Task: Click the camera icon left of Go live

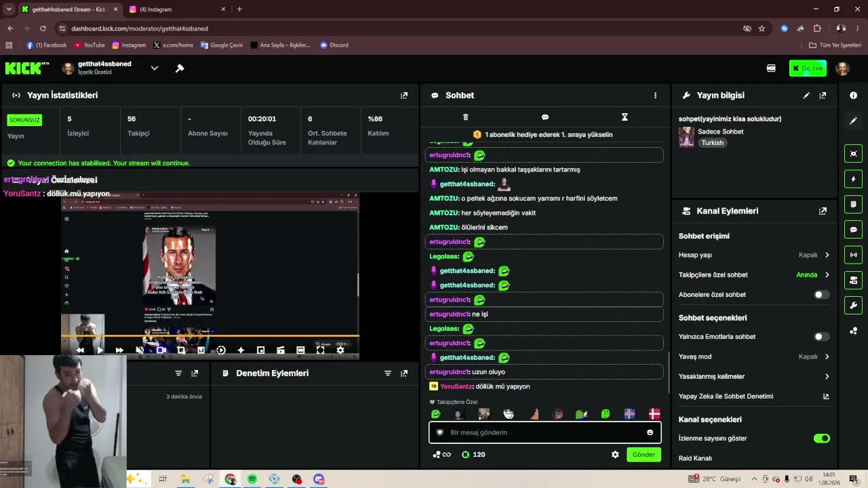Action: coord(771,68)
